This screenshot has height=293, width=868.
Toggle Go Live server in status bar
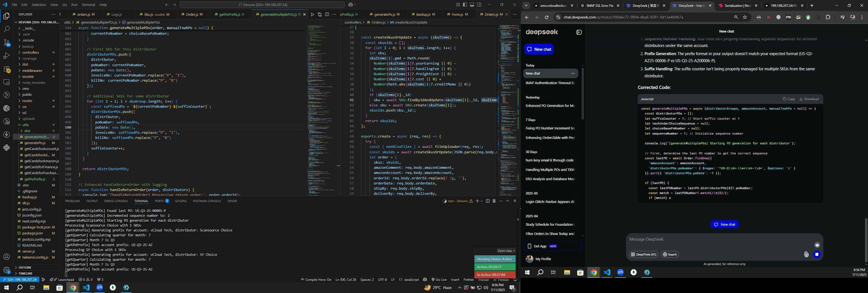(x=439, y=279)
